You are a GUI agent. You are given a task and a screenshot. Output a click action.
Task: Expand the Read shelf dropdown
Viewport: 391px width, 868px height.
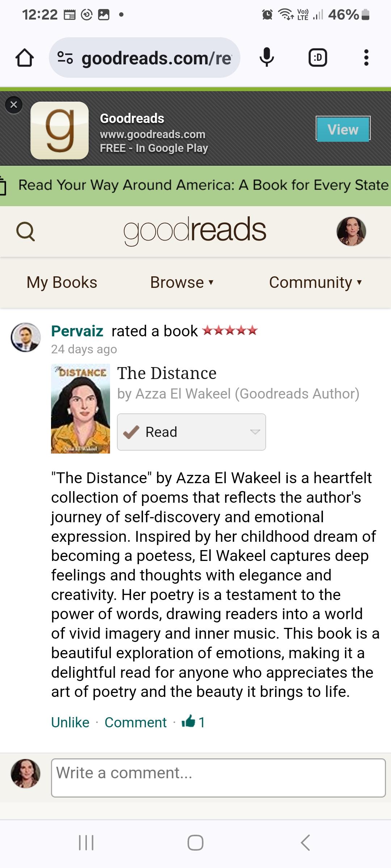coord(255,432)
